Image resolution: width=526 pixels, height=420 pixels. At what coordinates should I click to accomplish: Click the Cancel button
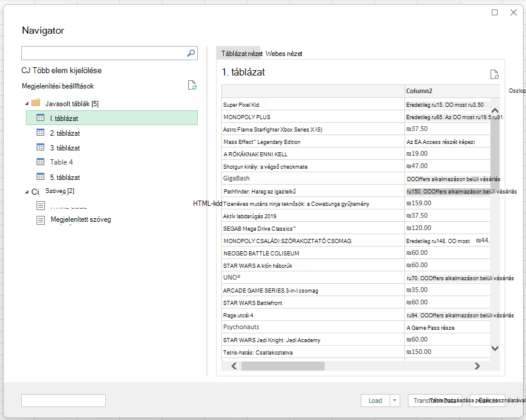(x=487, y=400)
